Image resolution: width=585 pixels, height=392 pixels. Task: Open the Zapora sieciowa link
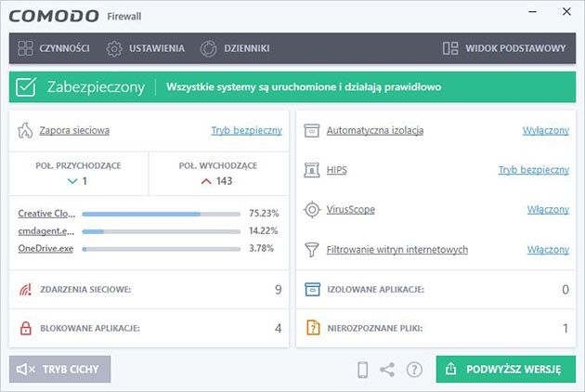[74, 130]
